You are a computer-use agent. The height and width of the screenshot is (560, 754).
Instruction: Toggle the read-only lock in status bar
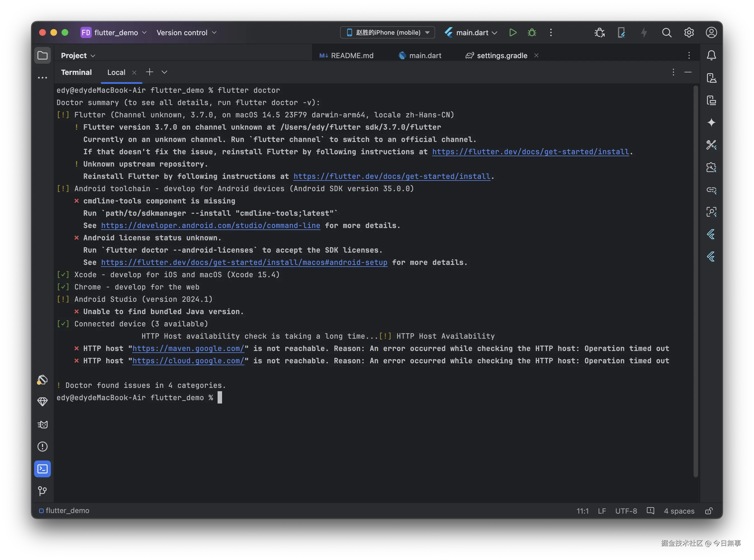tap(708, 511)
